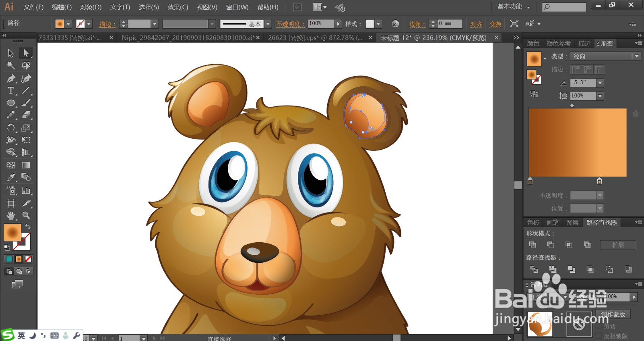The height and width of the screenshot is (341, 644).
Task: Open 文件(F) menu
Action: pos(33,7)
